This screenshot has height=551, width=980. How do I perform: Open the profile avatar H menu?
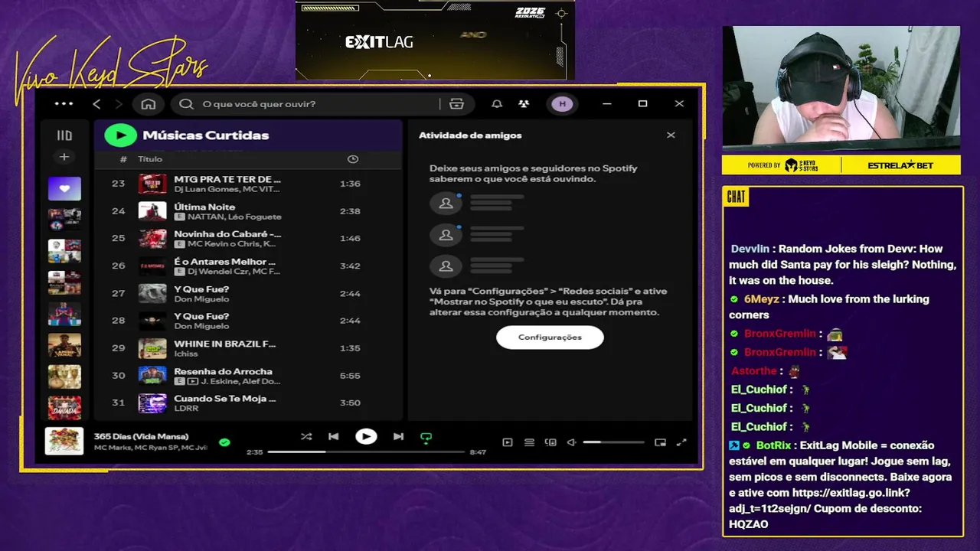coord(562,104)
